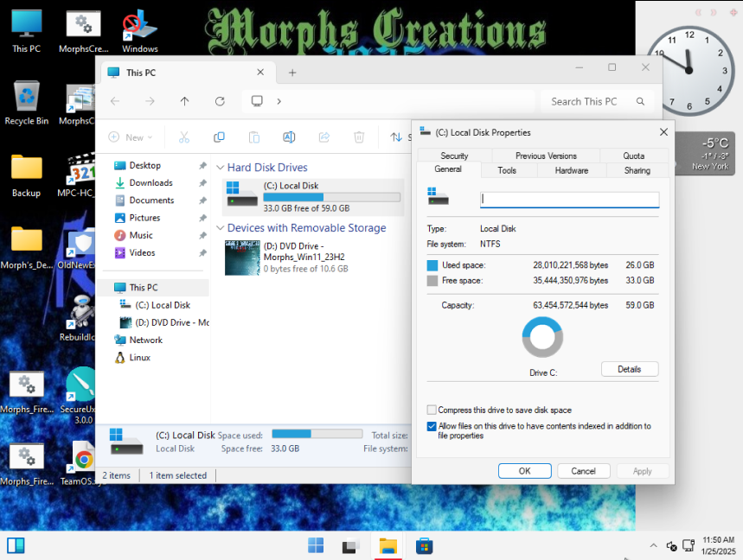Viewport: 743px width, 560px height.
Task: Open Pictures in the navigation pane
Action: [x=144, y=218]
